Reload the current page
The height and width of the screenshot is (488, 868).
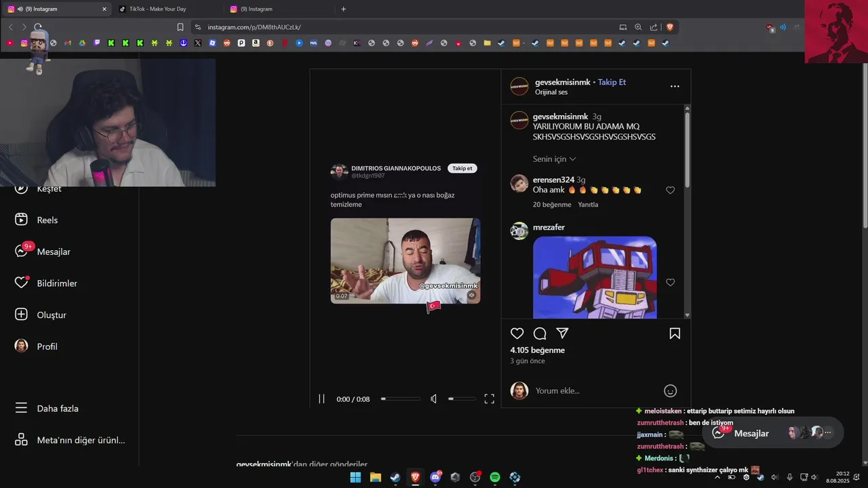(37, 27)
